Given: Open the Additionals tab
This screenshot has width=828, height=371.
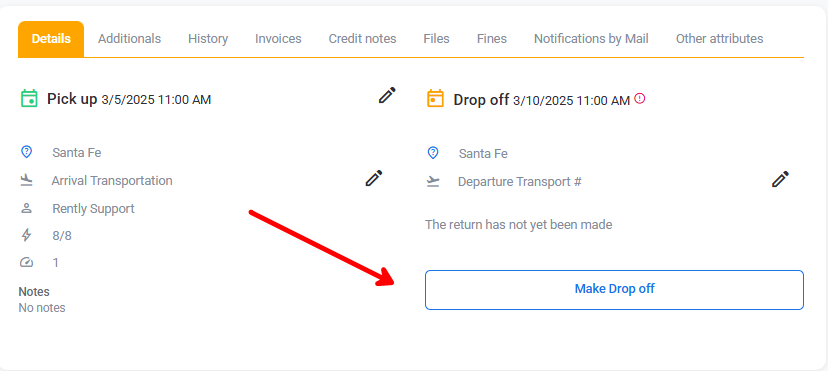Looking at the screenshot, I should (x=129, y=39).
